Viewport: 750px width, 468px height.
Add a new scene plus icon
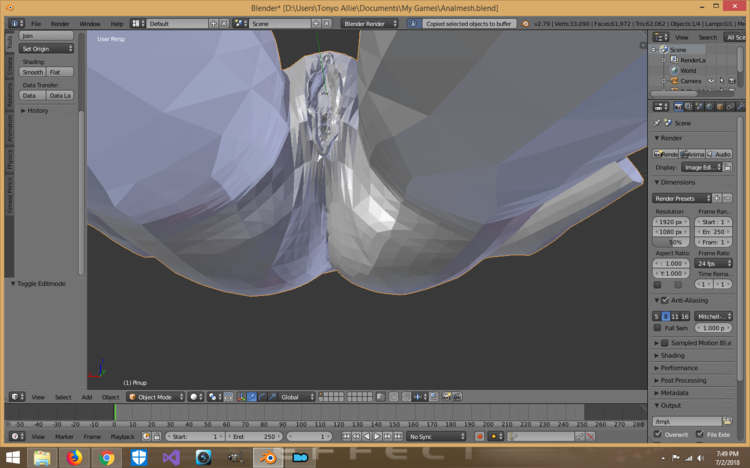click(x=316, y=23)
